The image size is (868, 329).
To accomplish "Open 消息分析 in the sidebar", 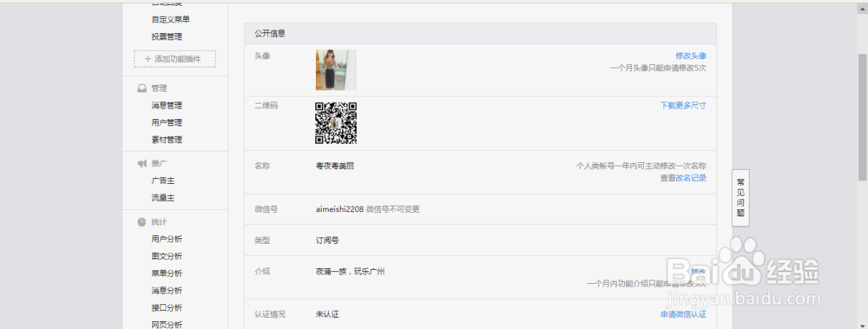I will tap(167, 290).
